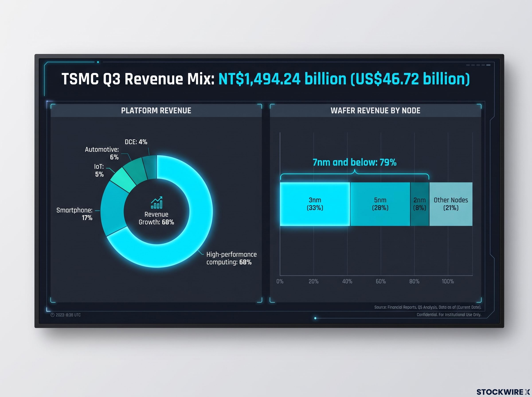
Task: Click the 'High-performance computing: 68%' label
Action: click(x=231, y=258)
